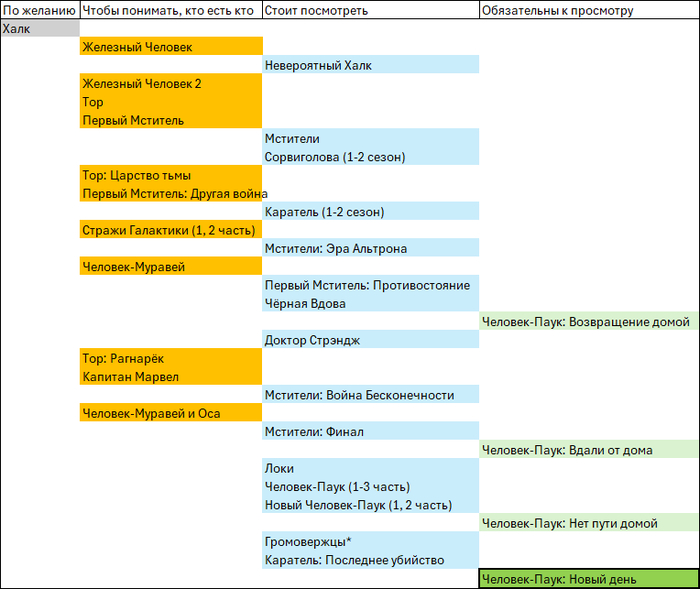The height and width of the screenshot is (589, 700).
Task: Click 'Каратель (1-2 сезон)' cell
Action: (x=371, y=211)
